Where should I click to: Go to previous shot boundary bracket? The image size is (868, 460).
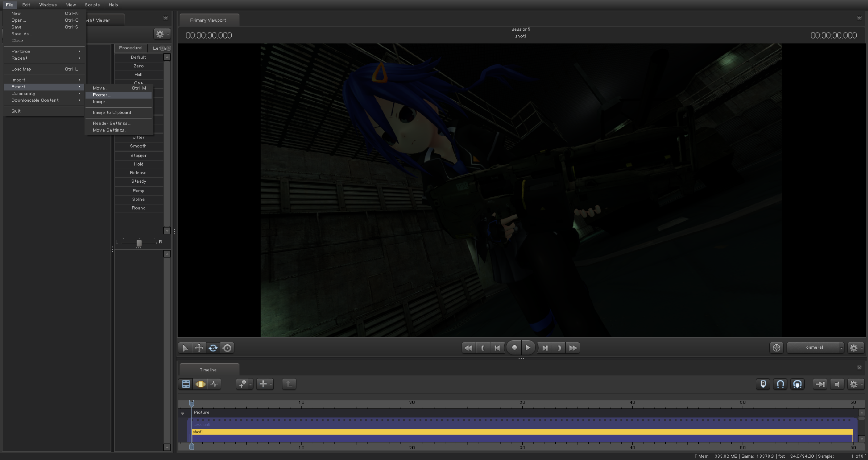[483, 348]
